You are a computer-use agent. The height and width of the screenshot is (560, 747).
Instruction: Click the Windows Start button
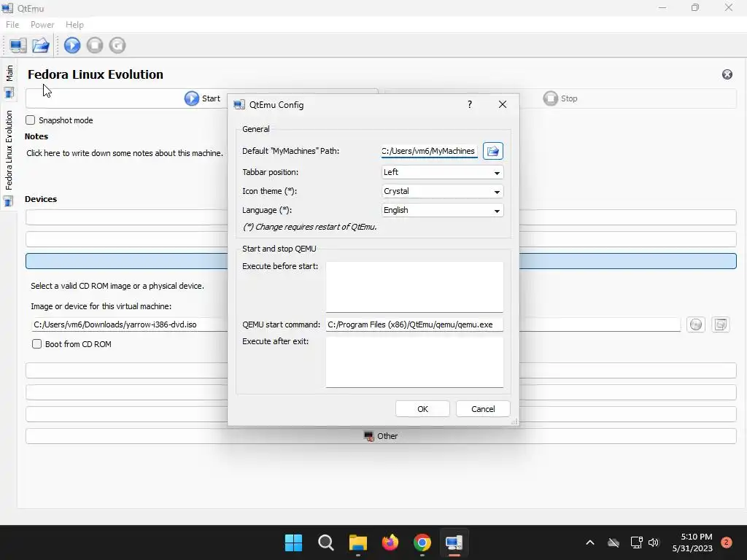(x=293, y=542)
